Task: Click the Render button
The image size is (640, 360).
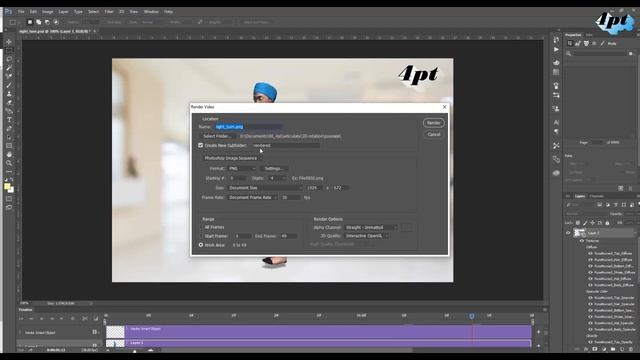Action: tap(433, 123)
